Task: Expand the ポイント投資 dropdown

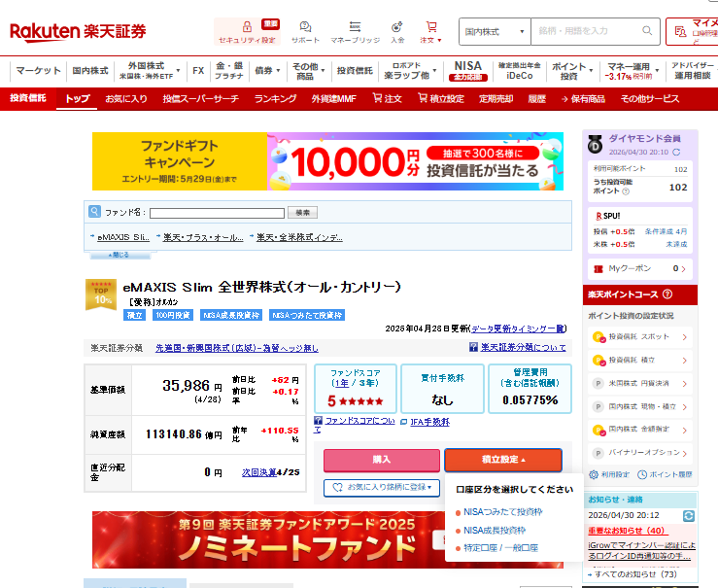Action: pyautogui.click(x=591, y=71)
